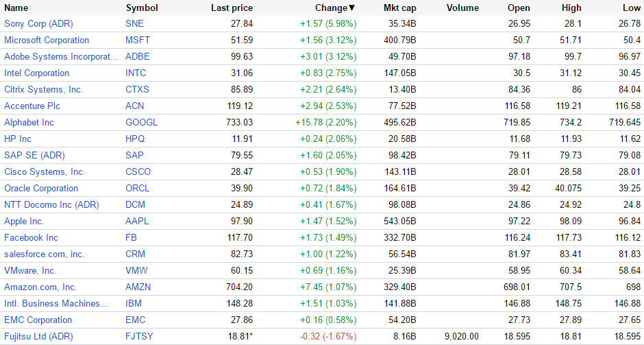Click the GOOGL ticker symbol

point(141,122)
